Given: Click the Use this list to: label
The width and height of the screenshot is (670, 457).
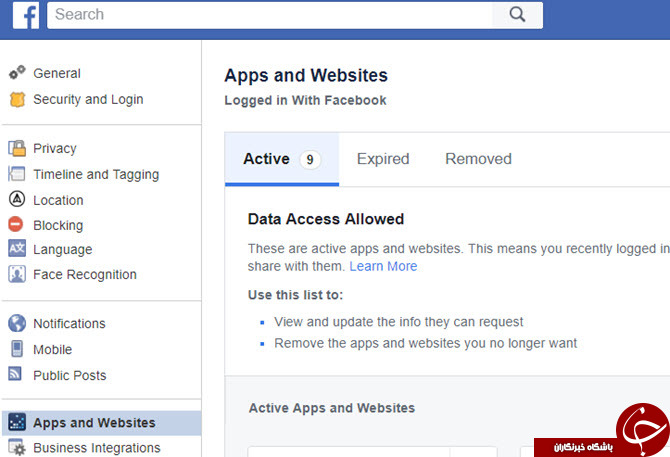Looking at the screenshot, I should click(295, 295).
